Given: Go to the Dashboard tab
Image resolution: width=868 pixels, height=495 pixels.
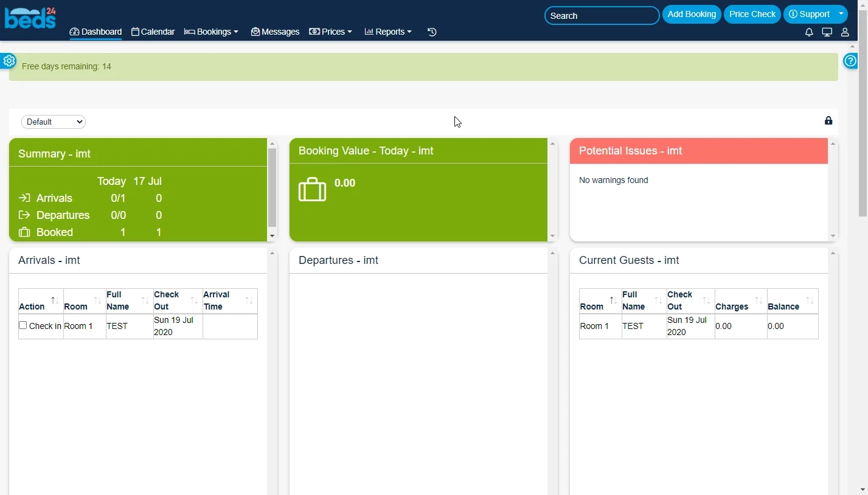Looking at the screenshot, I should coord(95,32).
